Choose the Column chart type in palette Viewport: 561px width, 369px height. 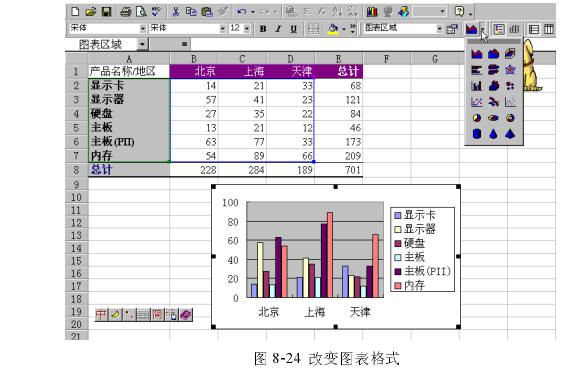click(x=477, y=86)
